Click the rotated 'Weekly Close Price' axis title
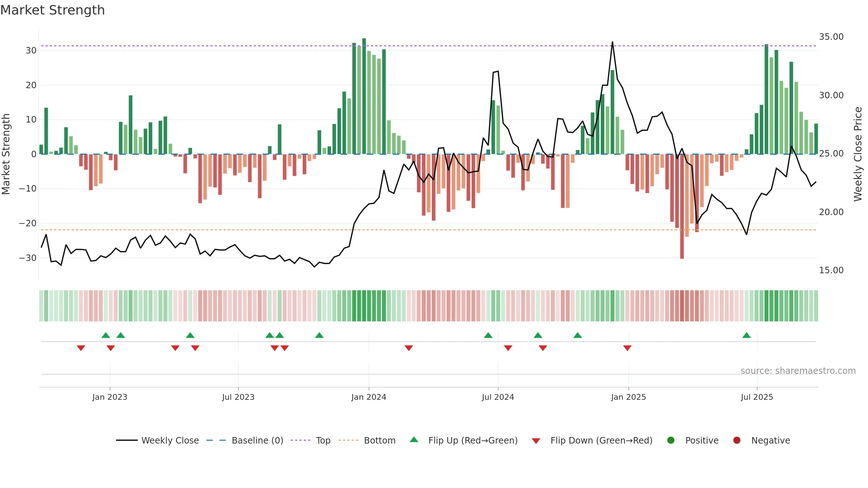The height and width of the screenshot is (488, 868). [x=858, y=154]
